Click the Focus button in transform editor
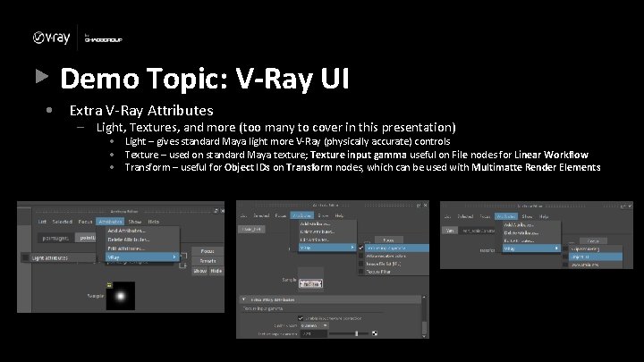The height and width of the screenshot is (362, 644). [x=593, y=241]
